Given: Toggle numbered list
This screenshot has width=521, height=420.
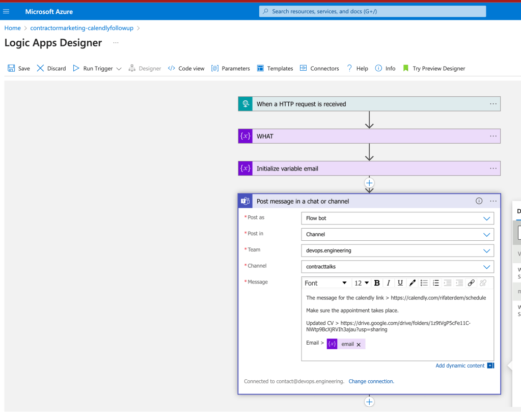Looking at the screenshot, I should (435, 283).
